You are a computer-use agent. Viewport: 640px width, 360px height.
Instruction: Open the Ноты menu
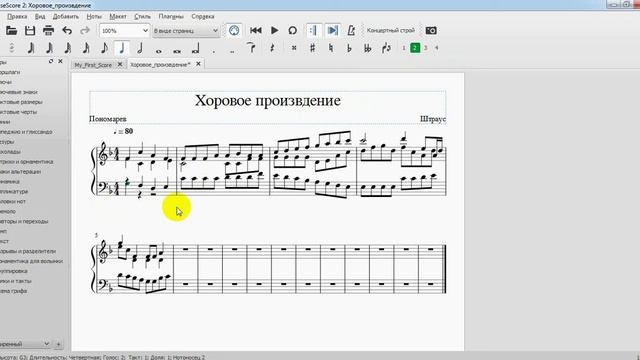pyautogui.click(x=94, y=16)
